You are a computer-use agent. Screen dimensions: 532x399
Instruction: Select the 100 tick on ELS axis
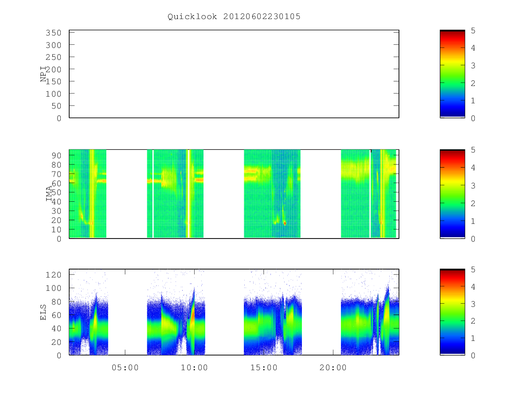tap(53, 288)
